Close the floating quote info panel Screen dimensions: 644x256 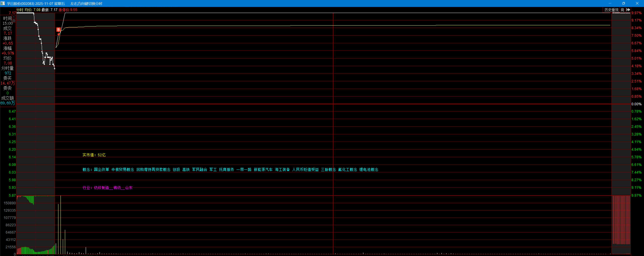pos(14,17)
